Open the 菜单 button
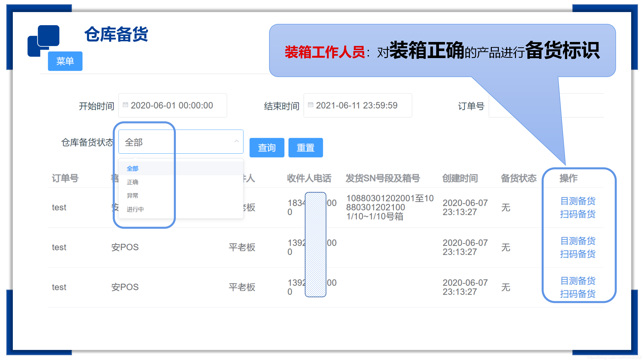This screenshot has width=644, height=362. (x=65, y=61)
